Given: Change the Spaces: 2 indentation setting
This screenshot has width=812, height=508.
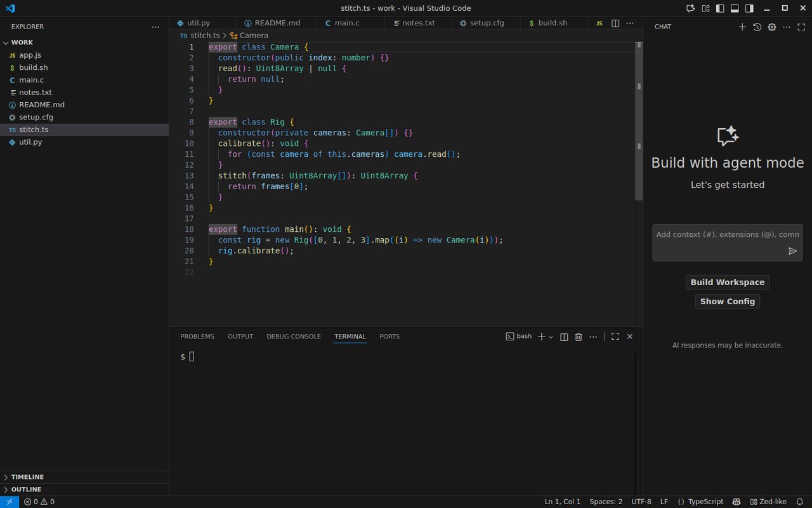Looking at the screenshot, I should 606,502.
